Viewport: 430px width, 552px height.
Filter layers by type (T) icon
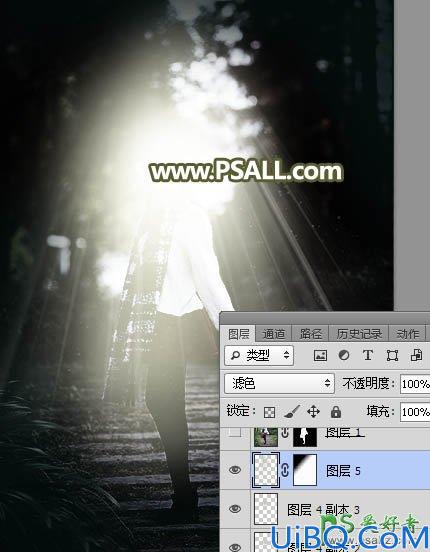point(368,355)
